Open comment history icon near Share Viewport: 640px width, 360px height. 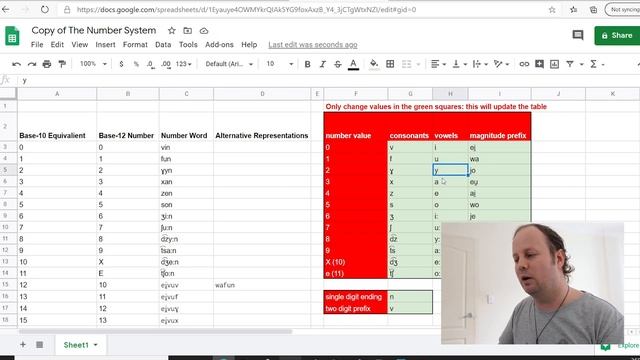point(578,36)
